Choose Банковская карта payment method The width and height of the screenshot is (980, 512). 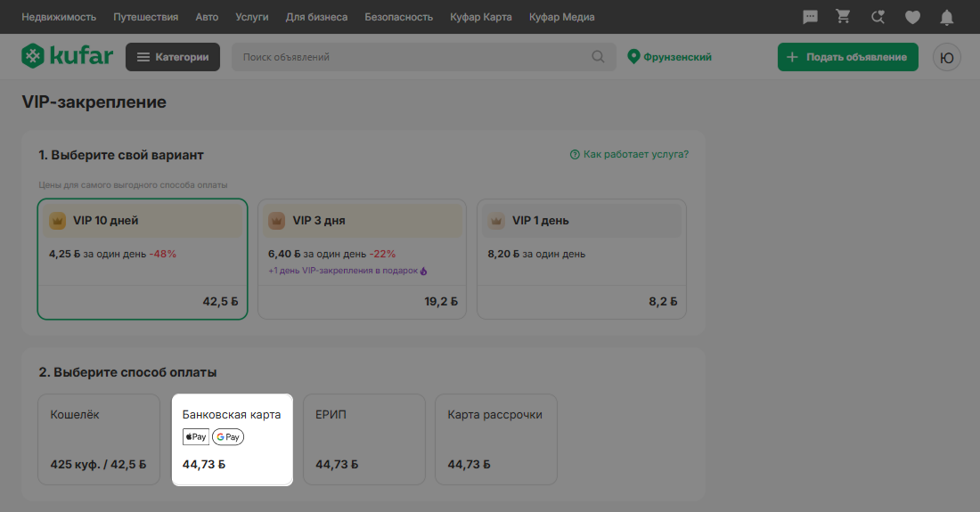click(x=233, y=439)
